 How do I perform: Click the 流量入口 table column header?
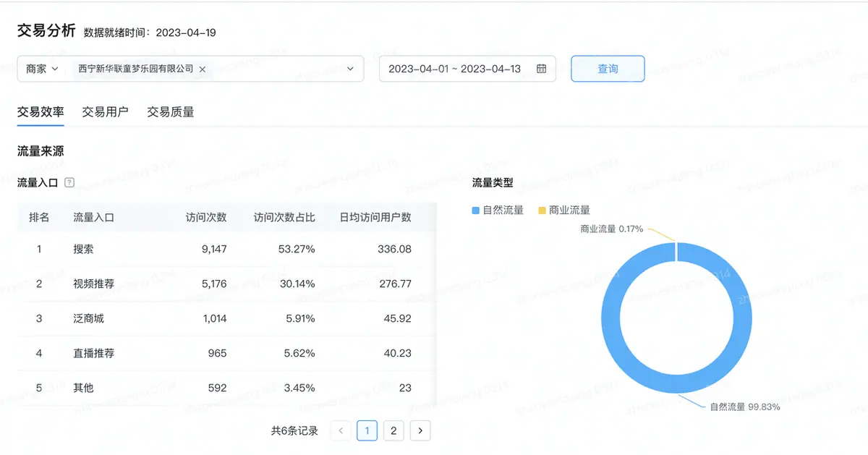94,217
